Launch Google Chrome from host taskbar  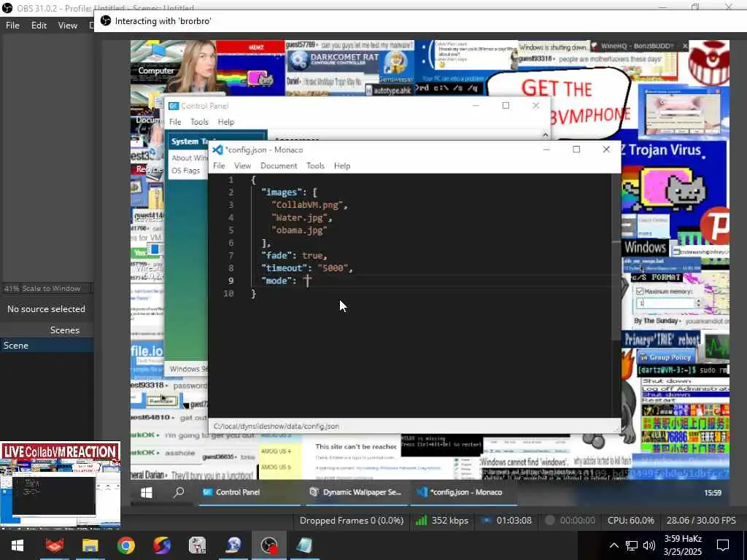click(x=125, y=545)
